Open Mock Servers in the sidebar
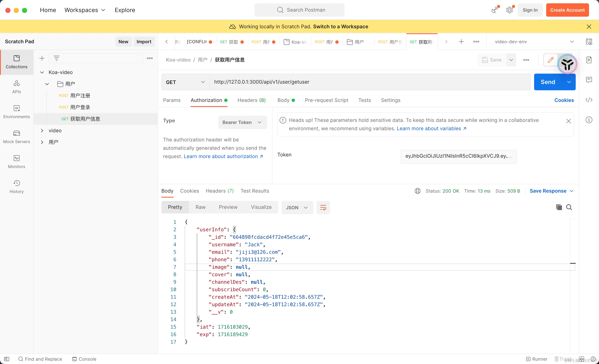Image resolution: width=599 pixels, height=364 pixels. (x=16, y=136)
